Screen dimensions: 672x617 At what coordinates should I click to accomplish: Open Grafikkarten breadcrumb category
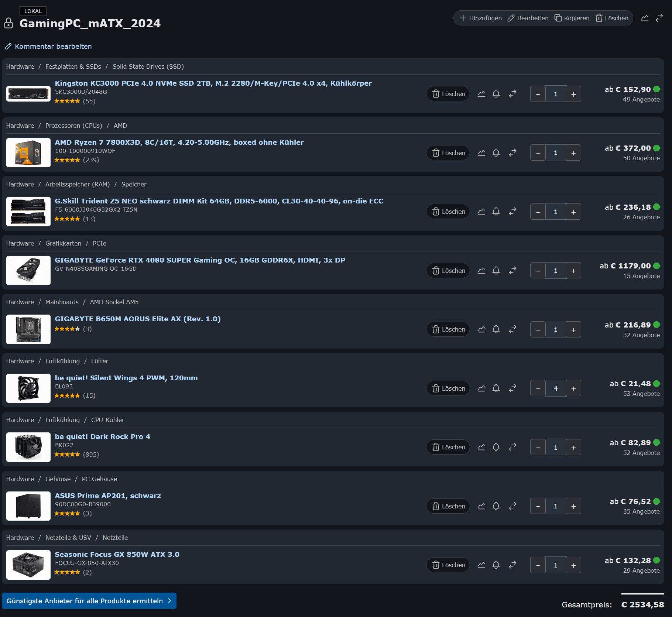pyautogui.click(x=63, y=243)
